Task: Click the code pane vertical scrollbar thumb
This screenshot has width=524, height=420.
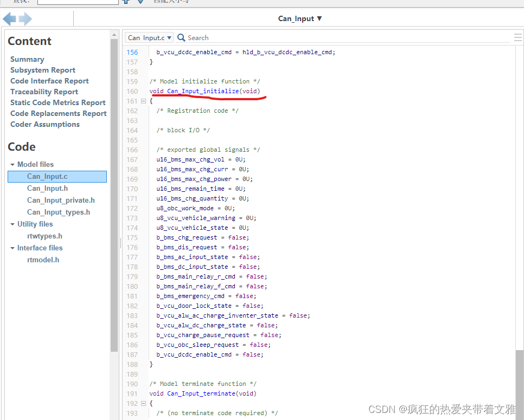Action: click(519, 384)
